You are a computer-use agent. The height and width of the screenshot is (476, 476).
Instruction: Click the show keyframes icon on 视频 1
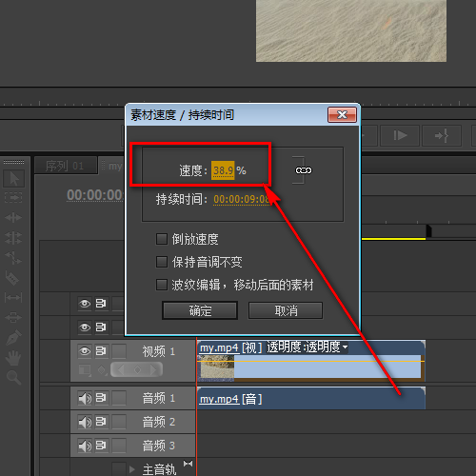click(x=102, y=370)
